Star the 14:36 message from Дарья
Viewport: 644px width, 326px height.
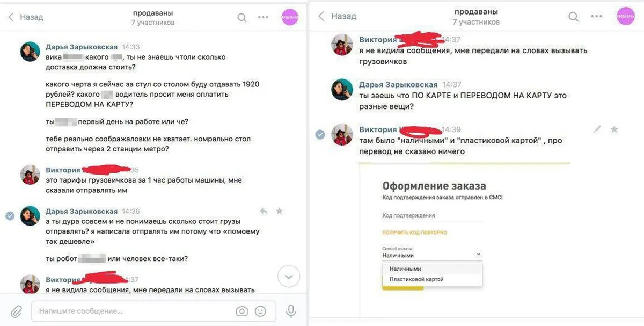click(x=279, y=211)
